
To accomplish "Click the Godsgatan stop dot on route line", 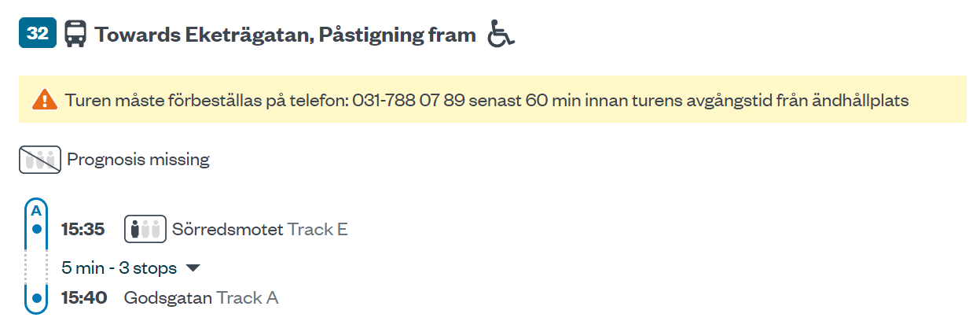I will coord(36,298).
